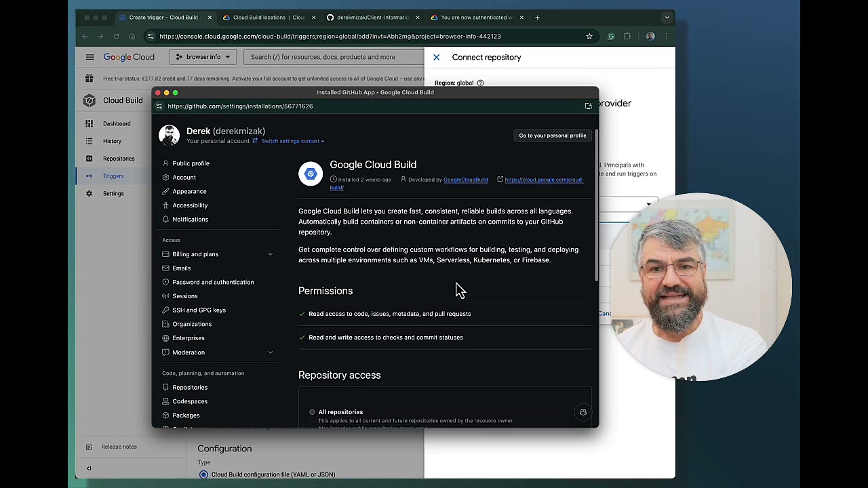The height and width of the screenshot is (488, 868).
Task: Open Chrome profile avatar menu
Action: 650,37
